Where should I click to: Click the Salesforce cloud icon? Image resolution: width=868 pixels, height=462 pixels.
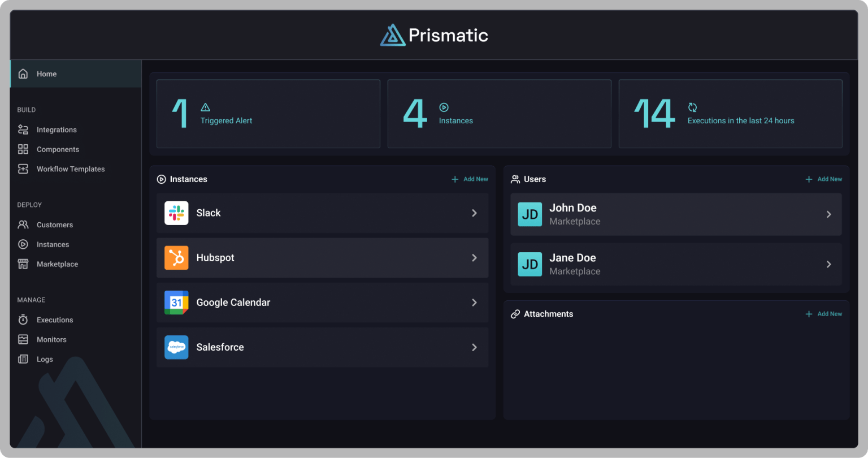coord(176,347)
